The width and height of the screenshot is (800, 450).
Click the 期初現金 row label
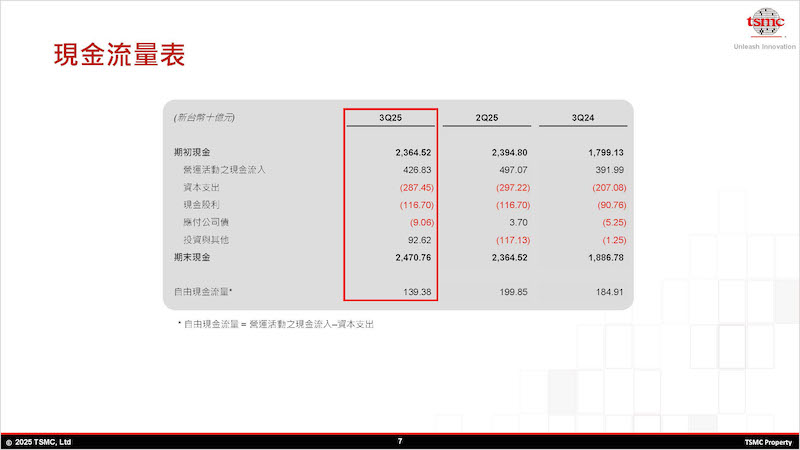[x=192, y=152]
